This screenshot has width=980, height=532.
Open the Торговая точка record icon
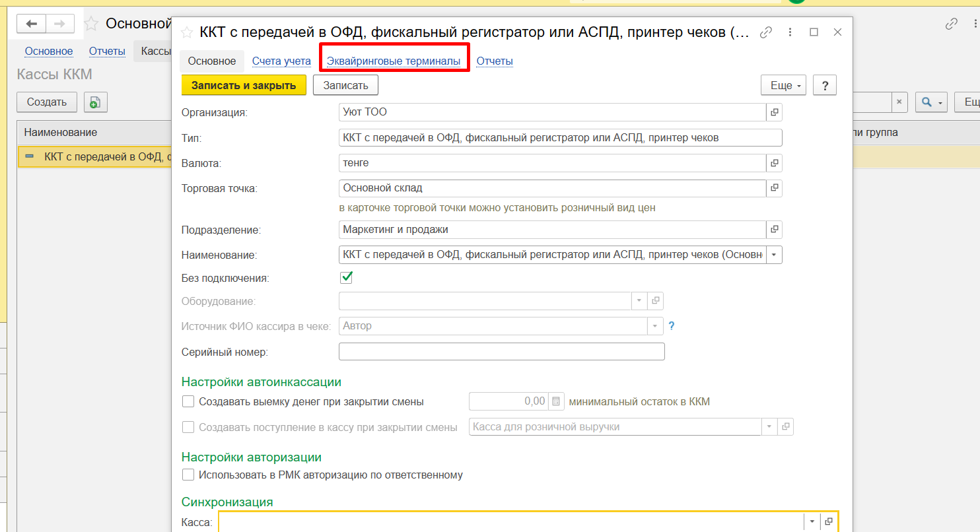tap(775, 189)
